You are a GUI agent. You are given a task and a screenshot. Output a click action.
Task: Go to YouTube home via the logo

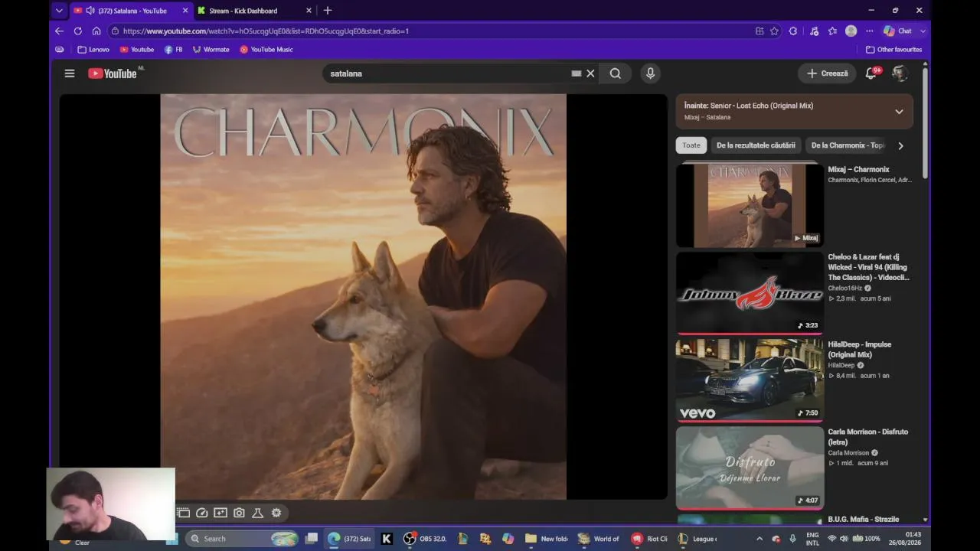pos(113,73)
